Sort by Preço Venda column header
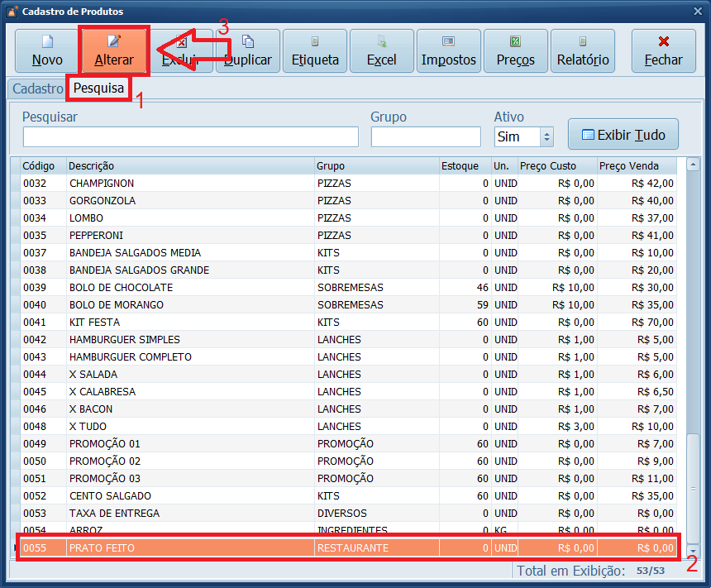This screenshot has height=588, width=711. (637, 166)
